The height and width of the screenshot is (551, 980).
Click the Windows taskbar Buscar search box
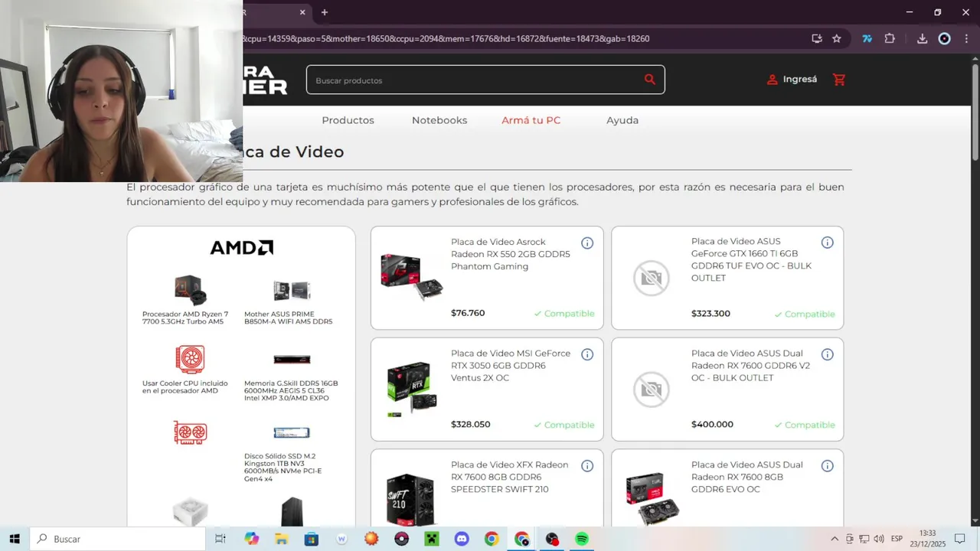coord(118,539)
